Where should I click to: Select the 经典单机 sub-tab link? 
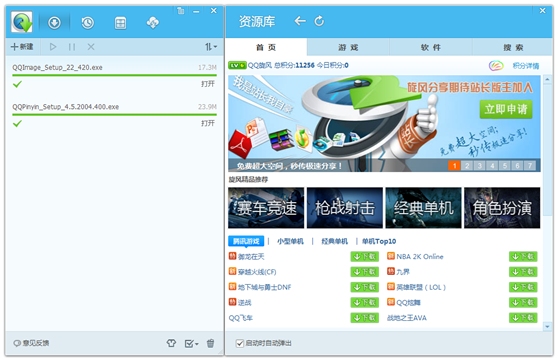(335, 241)
